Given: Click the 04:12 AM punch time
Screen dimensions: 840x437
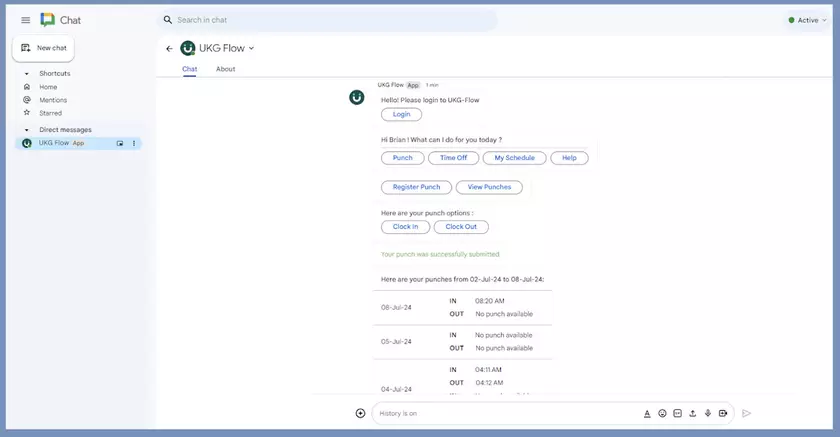Looking at the screenshot, I should tap(489, 383).
